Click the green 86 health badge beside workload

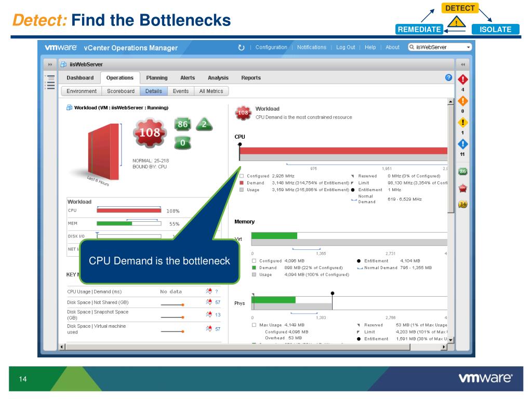[182, 124]
